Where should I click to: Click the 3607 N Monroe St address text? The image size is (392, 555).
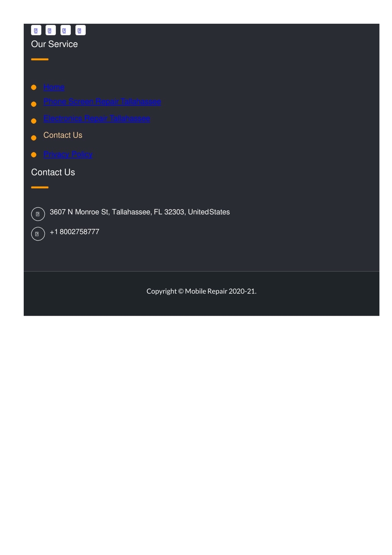tap(140, 212)
